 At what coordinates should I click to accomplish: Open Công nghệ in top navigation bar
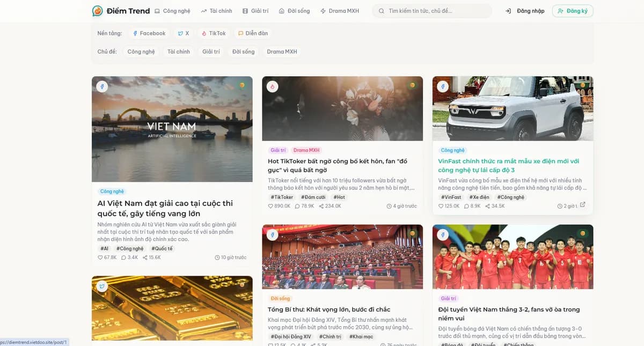pos(172,11)
